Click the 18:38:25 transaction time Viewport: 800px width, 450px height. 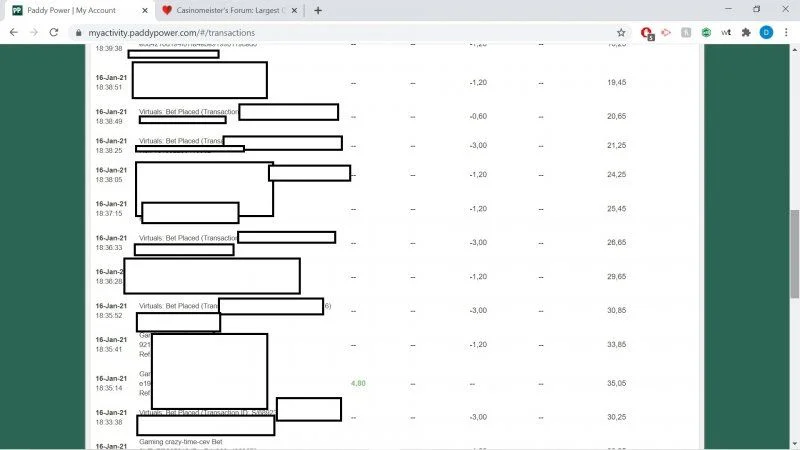tap(109, 151)
